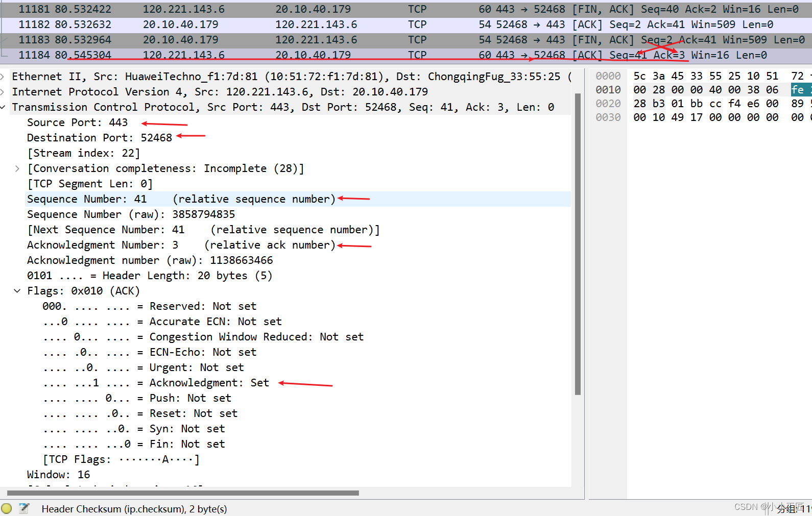Select packet 11184 row at time 80.545304

406,55
